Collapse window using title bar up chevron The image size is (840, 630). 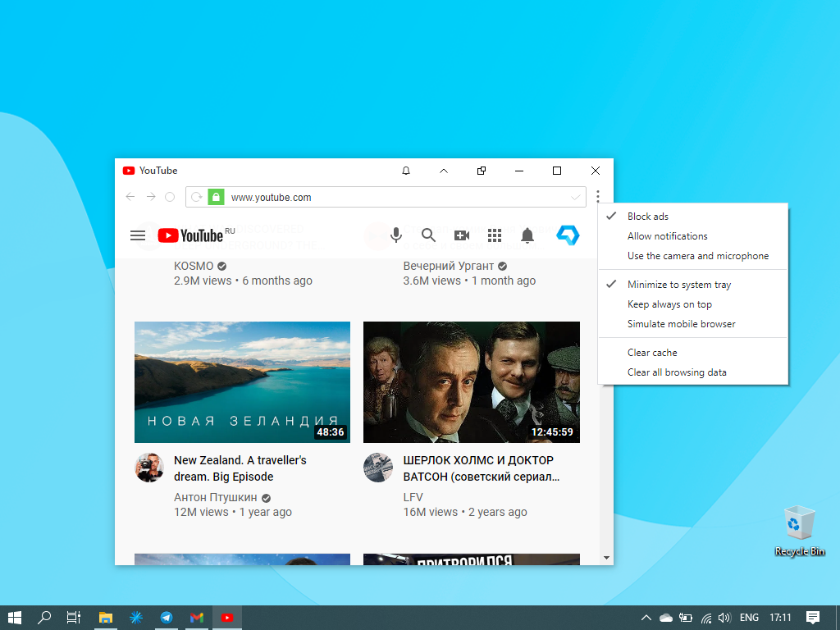click(x=444, y=171)
